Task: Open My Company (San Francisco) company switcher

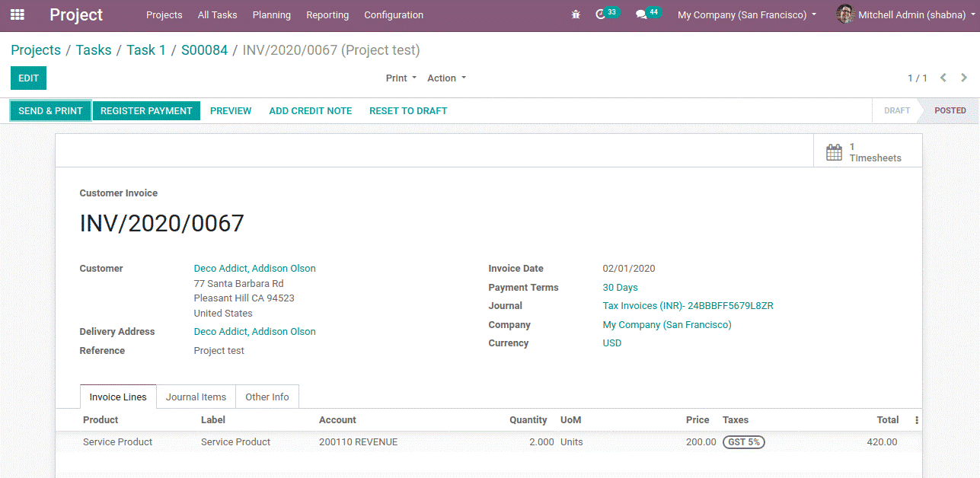Action: [x=747, y=14]
